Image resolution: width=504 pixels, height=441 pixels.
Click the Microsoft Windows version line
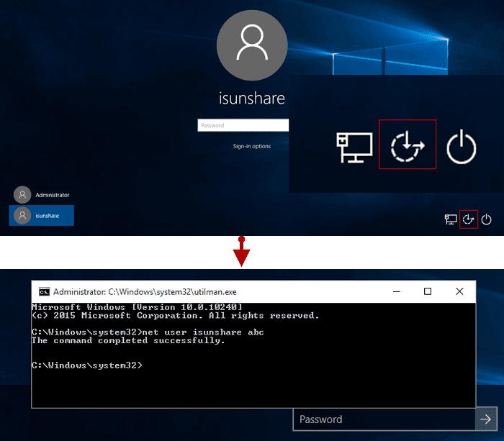pyautogui.click(x=137, y=307)
